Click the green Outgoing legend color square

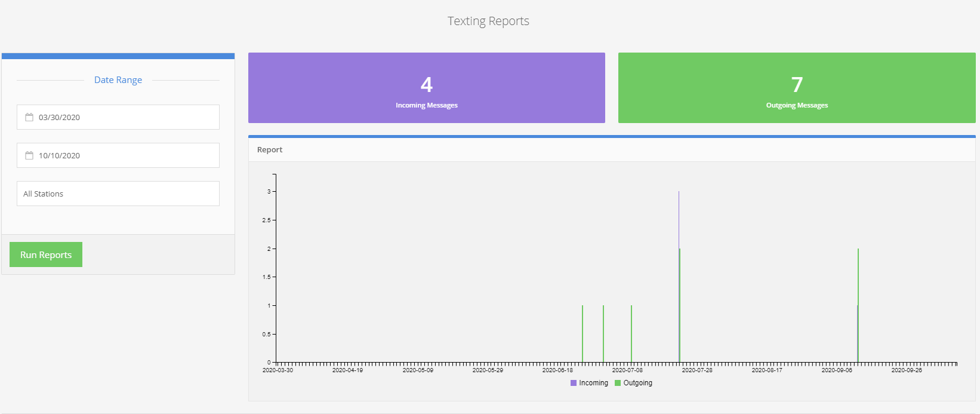(x=618, y=383)
